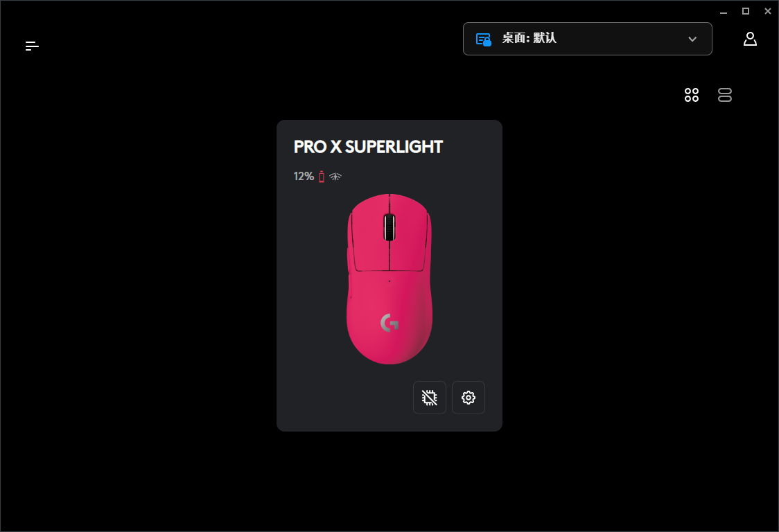
Task: Close the G HUB window
Action: click(x=768, y=11)
